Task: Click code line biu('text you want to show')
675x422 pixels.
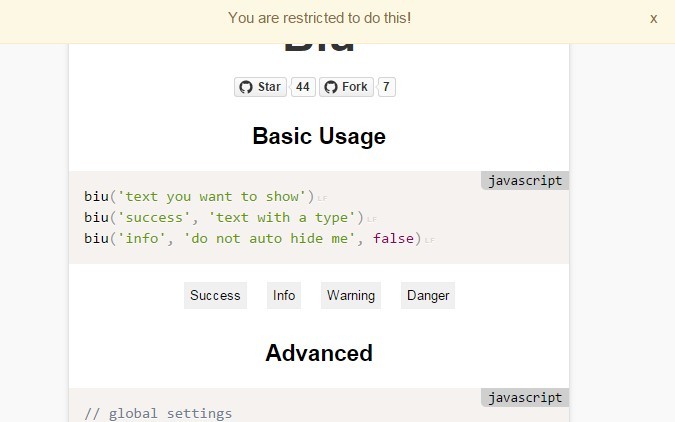Action: point(199,196)
